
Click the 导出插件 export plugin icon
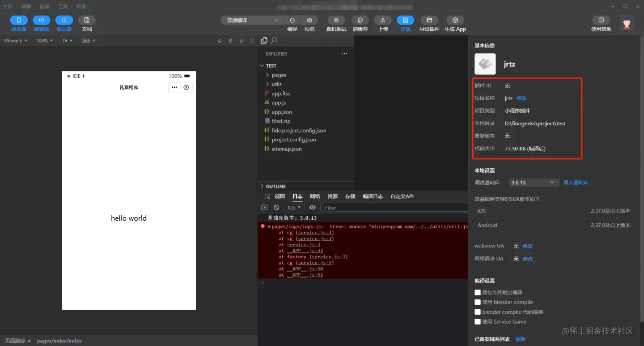click(x=429, y=20)
